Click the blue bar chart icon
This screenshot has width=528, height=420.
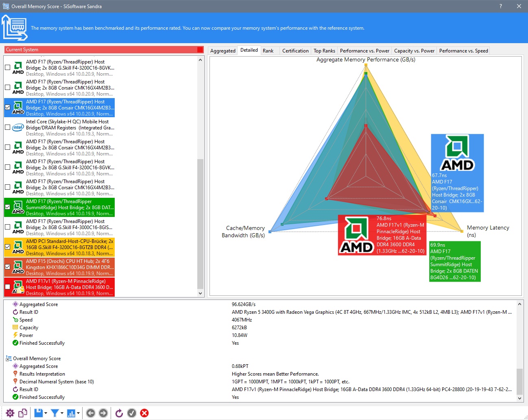coord(71,413)
